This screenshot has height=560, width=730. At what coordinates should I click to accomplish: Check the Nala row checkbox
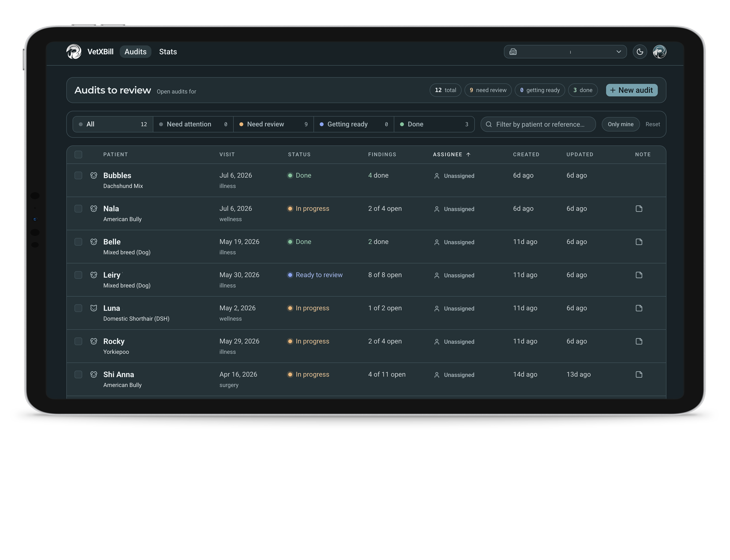coord(78,209)
